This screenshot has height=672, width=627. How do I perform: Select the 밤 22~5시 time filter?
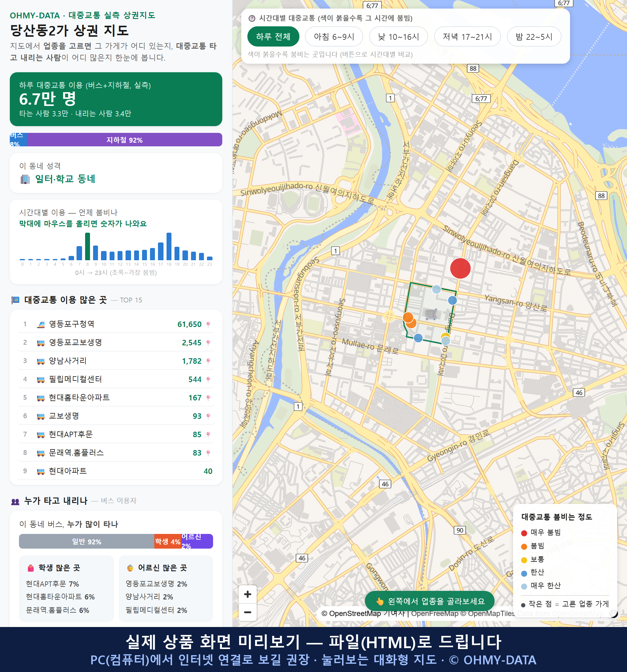[534, 36]
